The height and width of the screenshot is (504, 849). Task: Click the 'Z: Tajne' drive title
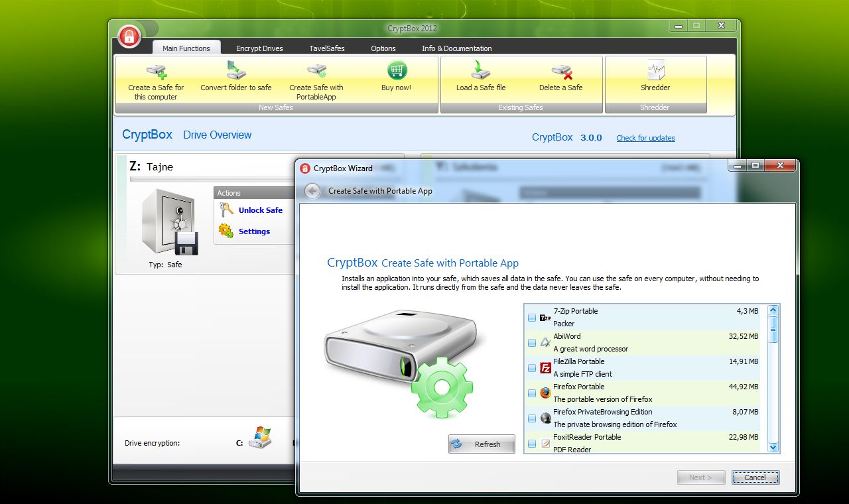(151, 166)
